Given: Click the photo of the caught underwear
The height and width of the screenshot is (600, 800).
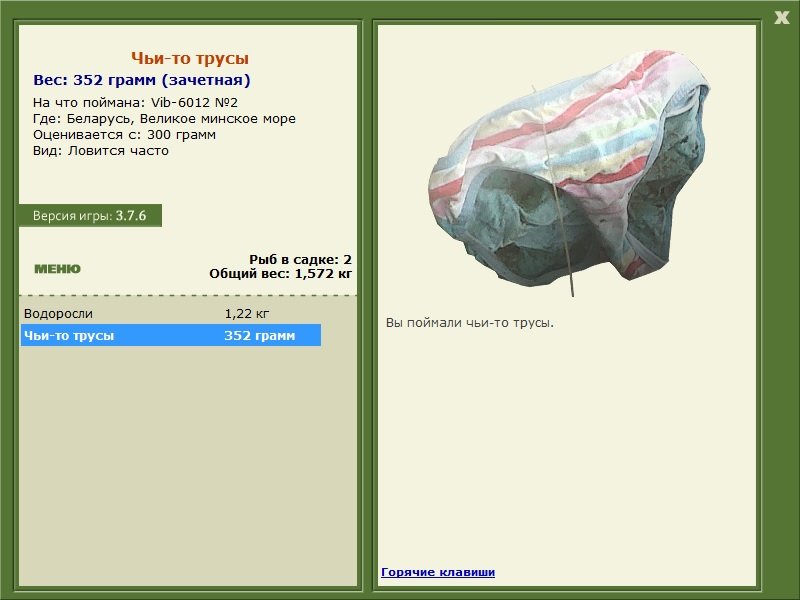Looking at the screenshot, I should coord(565,170).
